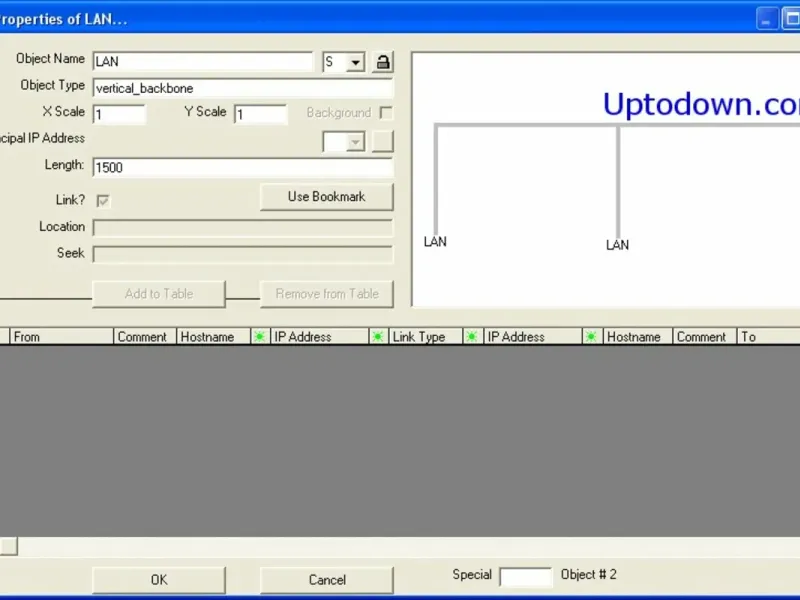Click the Object Name input field
Image resolution: width=800 pixels, height=600 pixels.
(203, 62)
